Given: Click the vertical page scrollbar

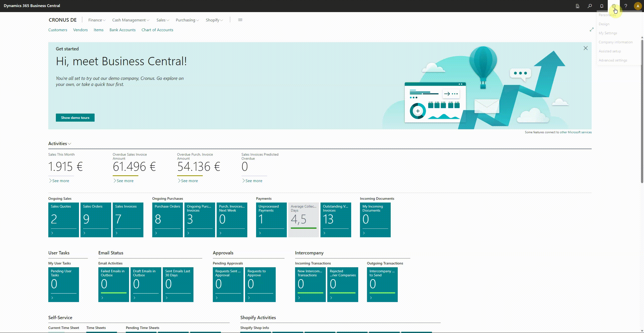Looking at the screenshot, I should click(642, 111).
